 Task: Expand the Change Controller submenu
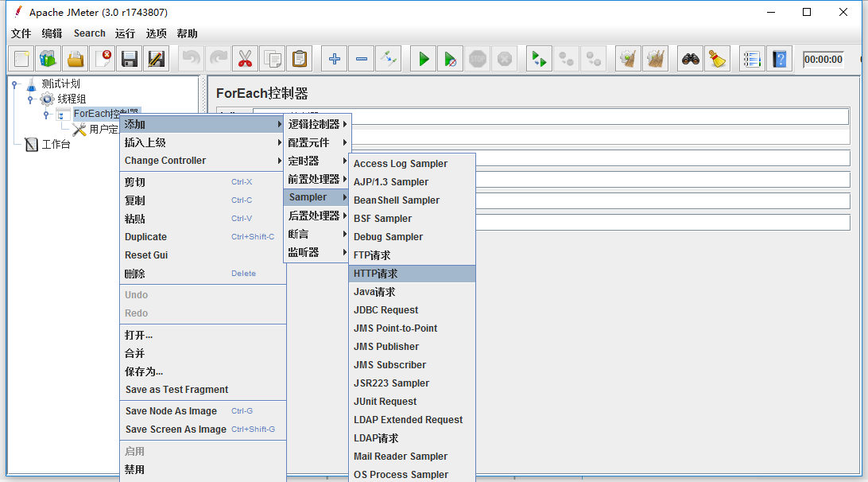pyautogui.click(x=203, y=161)
